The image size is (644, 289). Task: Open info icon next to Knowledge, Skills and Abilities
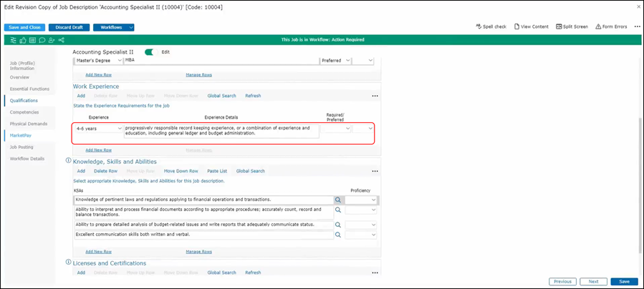click(x=69, y=161)
